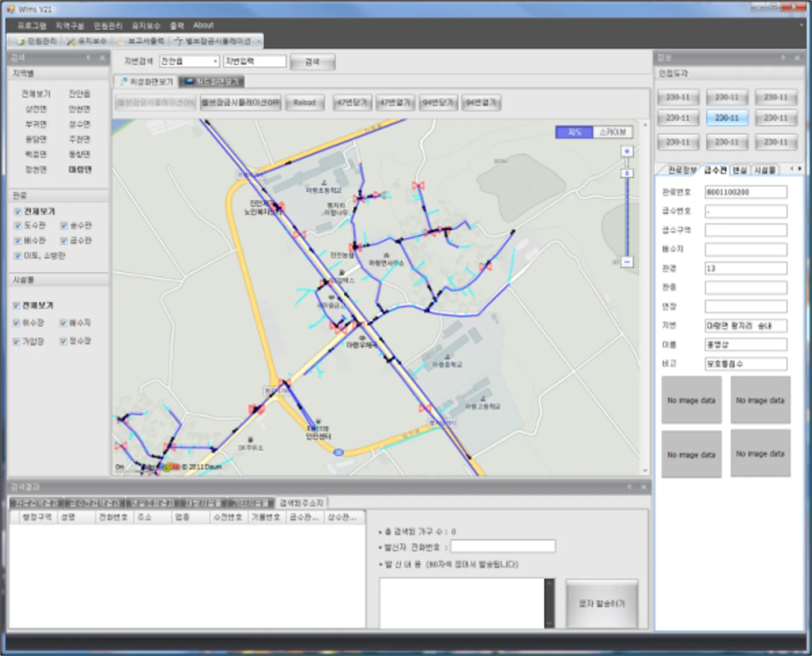Screen dimensions: 812x656
Task: Click the map zoom-out minus icon
Action: tap(627, 262)
